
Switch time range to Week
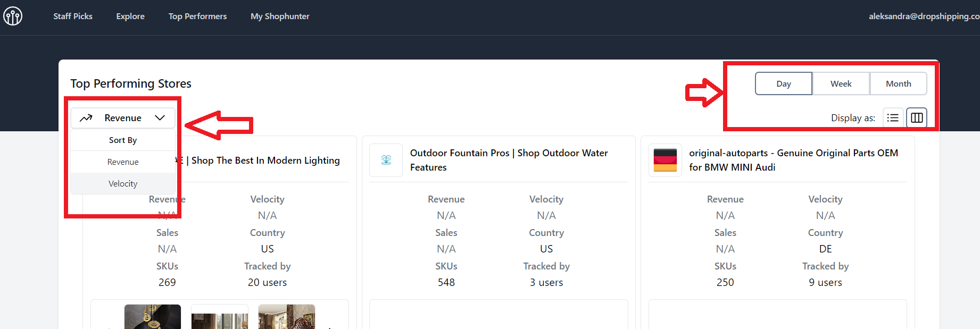841,83
